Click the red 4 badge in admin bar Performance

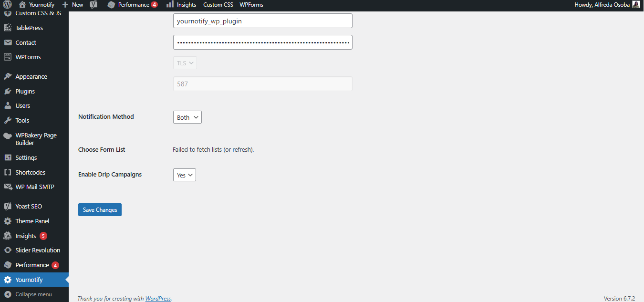[x=155, y=4]
